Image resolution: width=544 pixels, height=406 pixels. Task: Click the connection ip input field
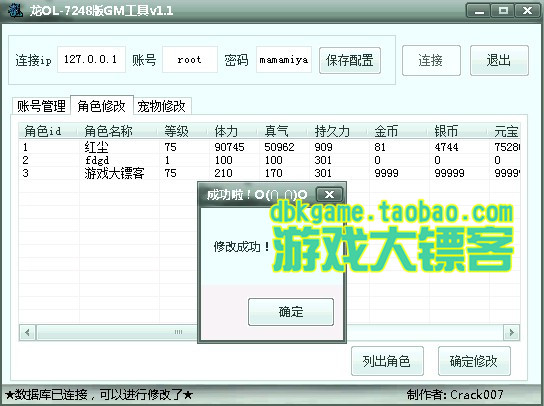coord(91,59)
